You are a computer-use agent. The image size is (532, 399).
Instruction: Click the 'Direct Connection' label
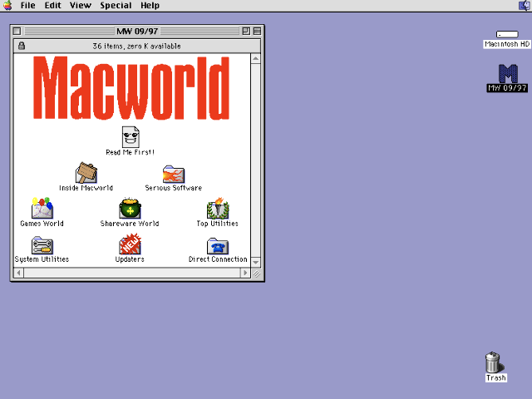pos(218,259)
